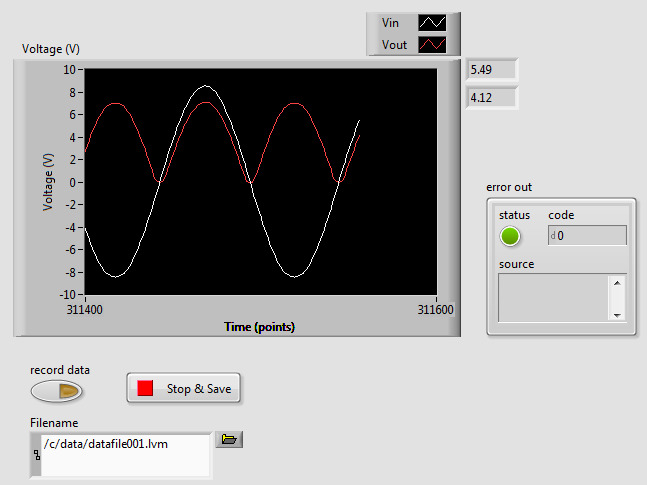Click the folder browse icon beside Filename
Viewport: 647px width, 485px height.
(x=229, y=440)
